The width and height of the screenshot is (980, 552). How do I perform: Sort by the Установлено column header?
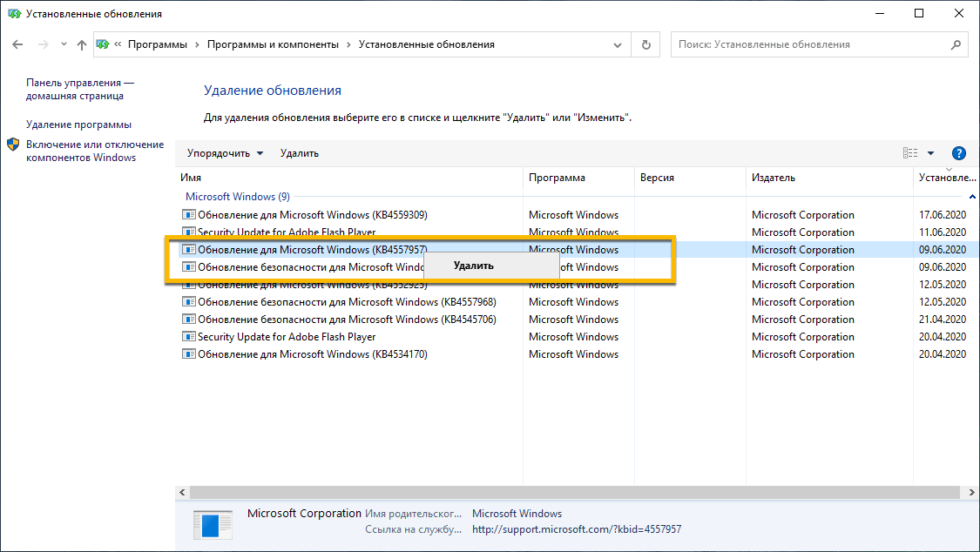[946, 178]
